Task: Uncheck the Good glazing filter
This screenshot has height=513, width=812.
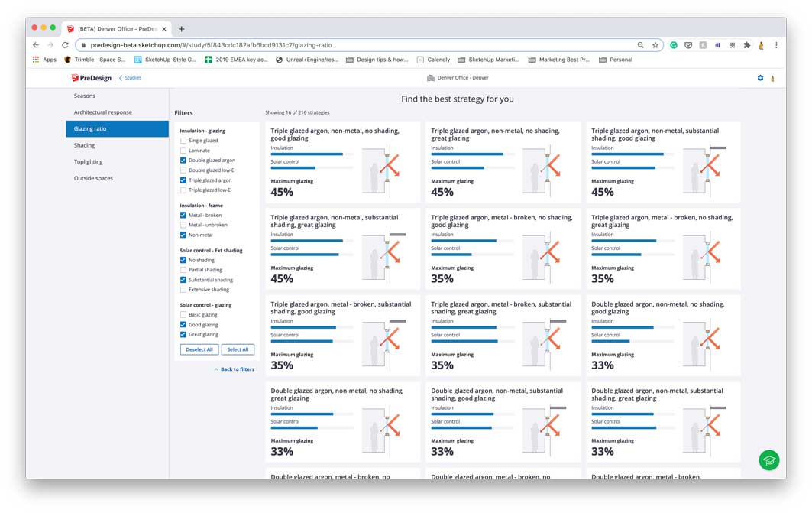Action: coord(183,324)
